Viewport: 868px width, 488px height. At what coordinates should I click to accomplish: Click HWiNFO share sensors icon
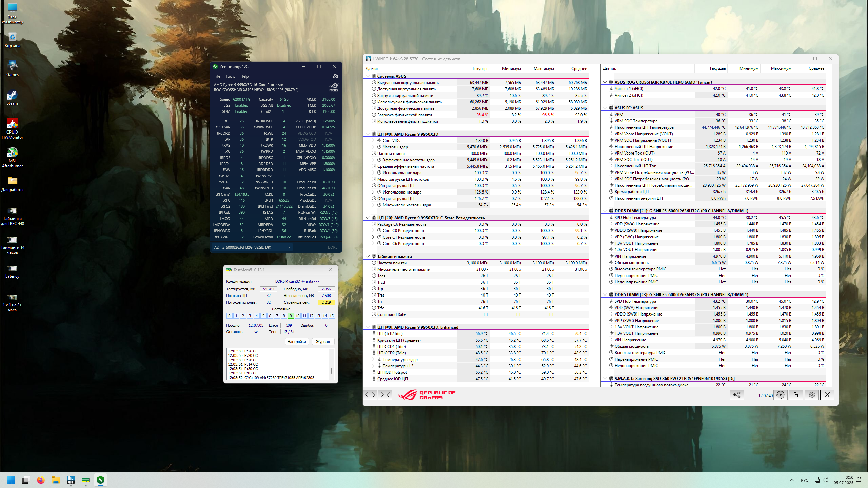pyautogui.click(x=736, y=395)
